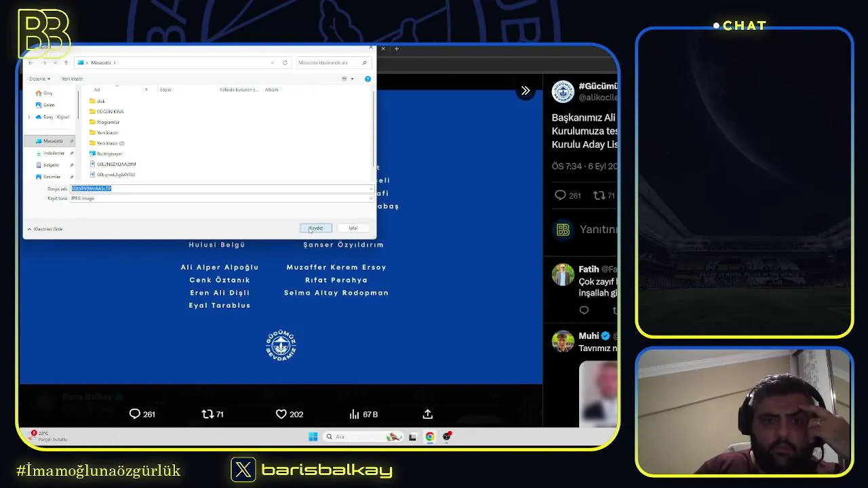This screenshot has width=868, height=488.
Task: Open the blue help icon
Action: (x=368, y=79)
